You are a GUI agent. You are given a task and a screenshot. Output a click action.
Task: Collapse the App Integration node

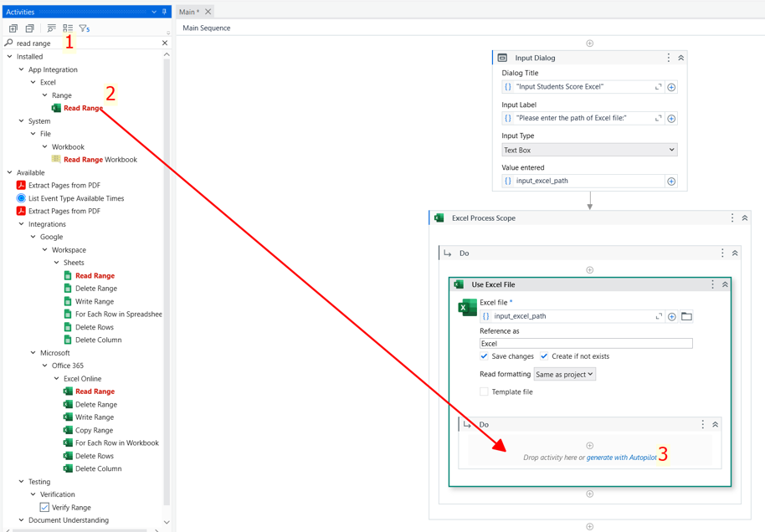(22, 69)
